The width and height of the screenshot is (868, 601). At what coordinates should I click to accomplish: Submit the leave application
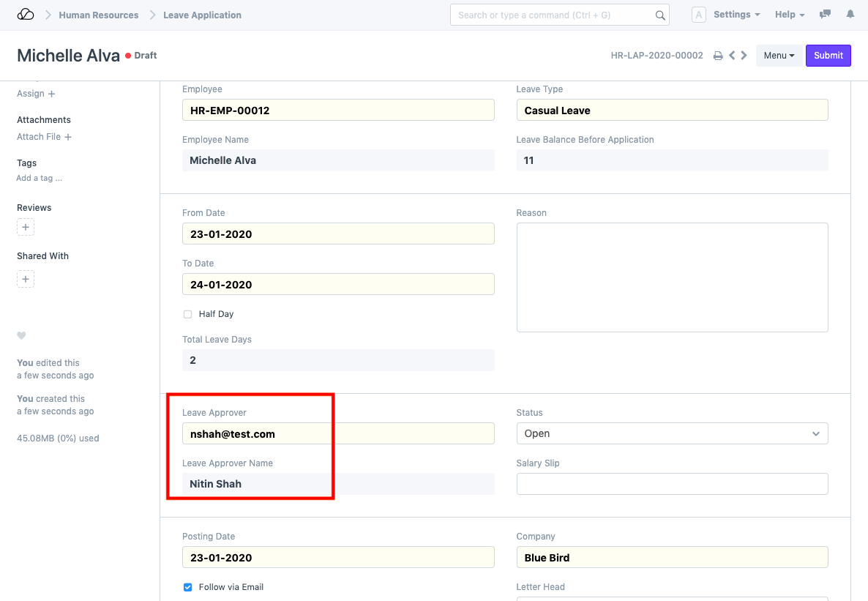[828, 56]
